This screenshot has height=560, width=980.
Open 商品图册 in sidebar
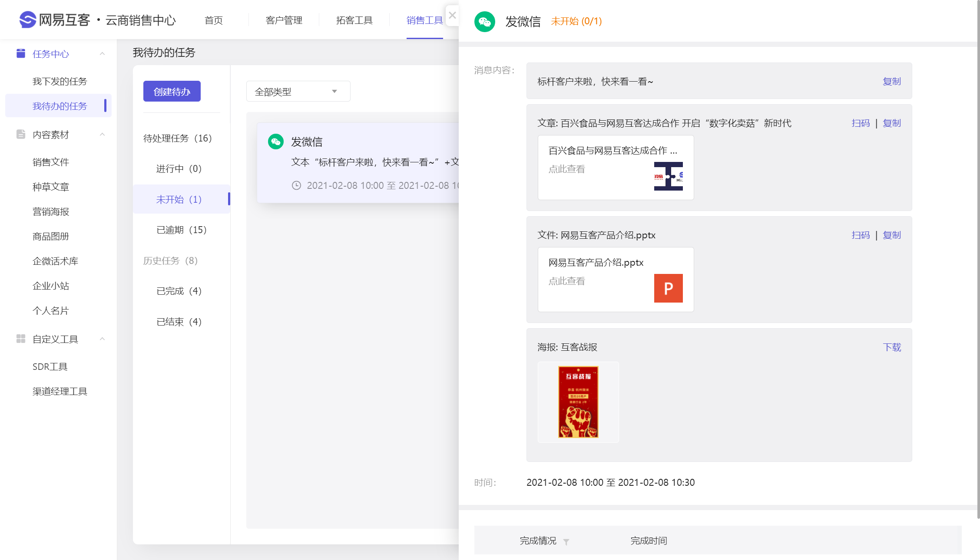[50, 236]
